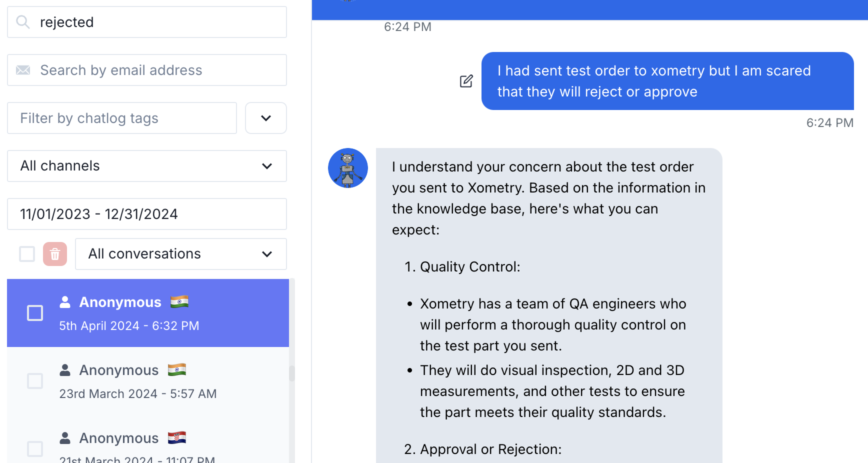Check the 5th April 2024 conversation checkbox
Screen dimensions: 868x463
[x=35, y=313]
